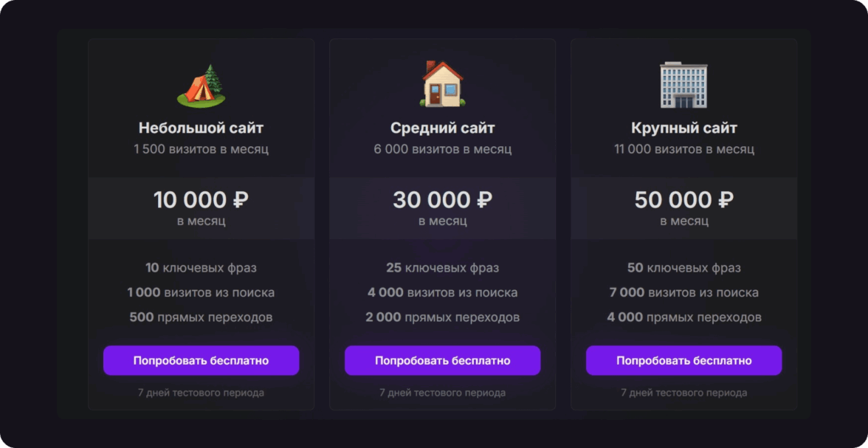
Task: Click the 30 000 ₽ price
Action: coord(442,200)
